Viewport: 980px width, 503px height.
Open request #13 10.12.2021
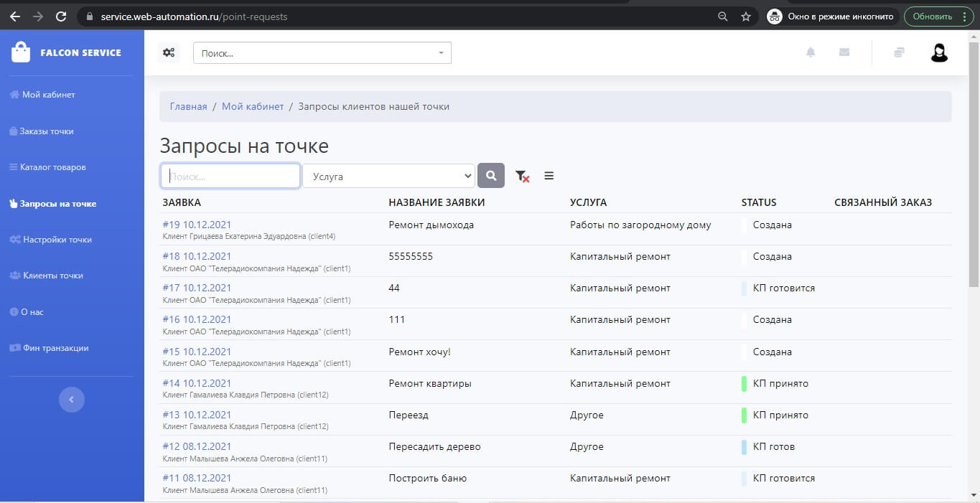point(197,415)
